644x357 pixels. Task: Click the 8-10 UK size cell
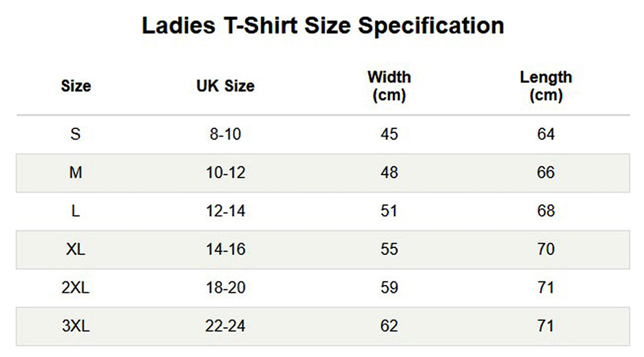(x=226, y=134)
